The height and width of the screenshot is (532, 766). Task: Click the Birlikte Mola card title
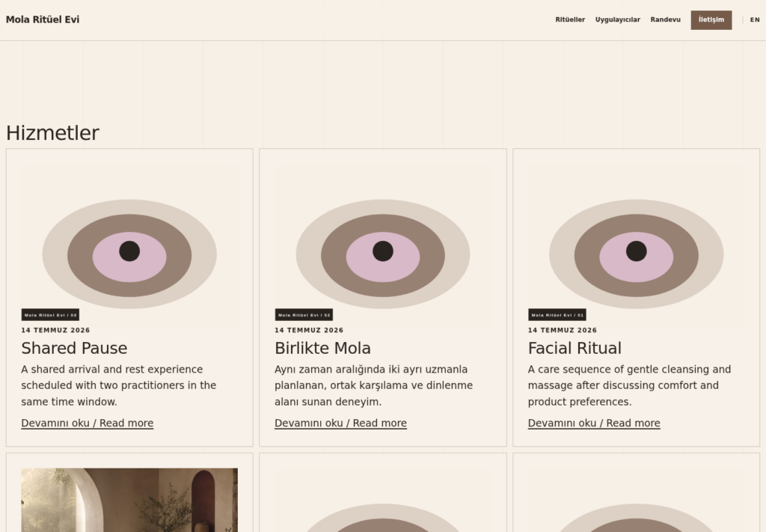tap(322, 349)
